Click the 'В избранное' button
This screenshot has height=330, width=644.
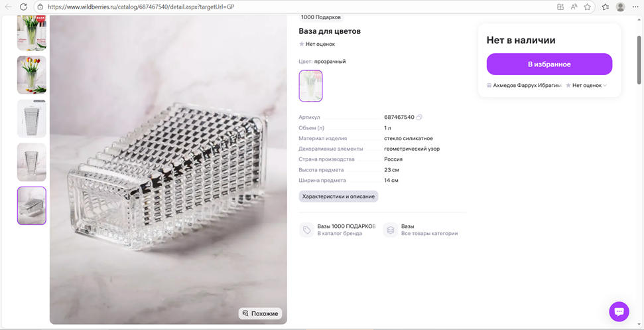(x=549, y=64)
